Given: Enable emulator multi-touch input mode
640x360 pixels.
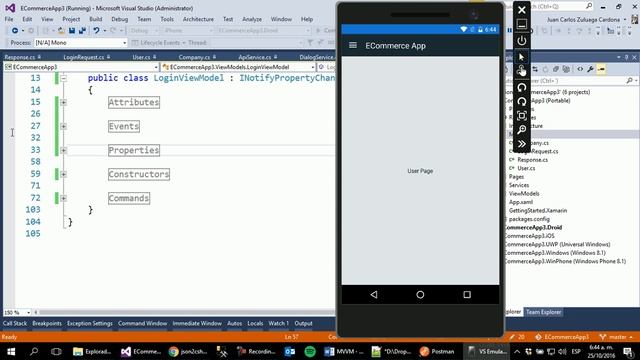Looking at the screenshot, I should click(x=522, y=71).
